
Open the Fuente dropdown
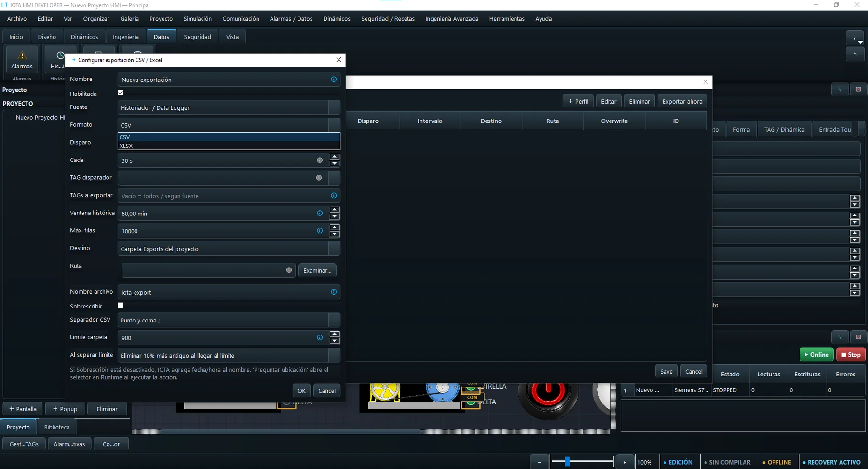pos(229,107)
